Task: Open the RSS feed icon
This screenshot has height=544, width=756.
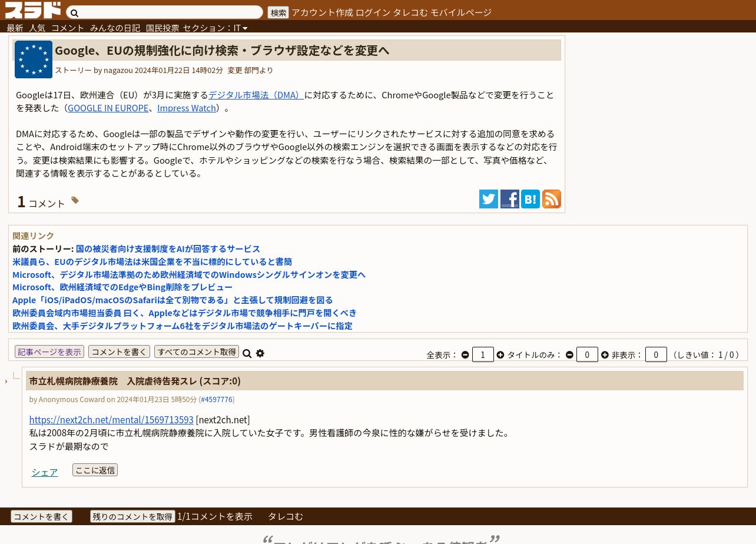Action: click(552, 199)
